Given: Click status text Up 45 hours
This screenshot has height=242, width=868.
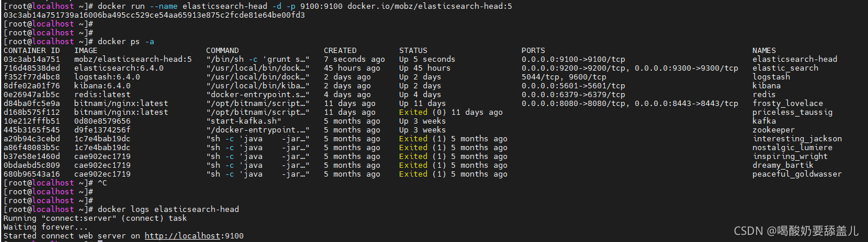Looking at the screenshot, I should pos(425,68).
